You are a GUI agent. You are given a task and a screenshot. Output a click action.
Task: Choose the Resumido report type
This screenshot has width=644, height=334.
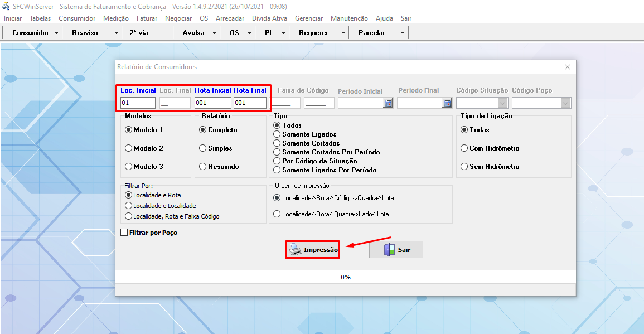pos(203,167)
